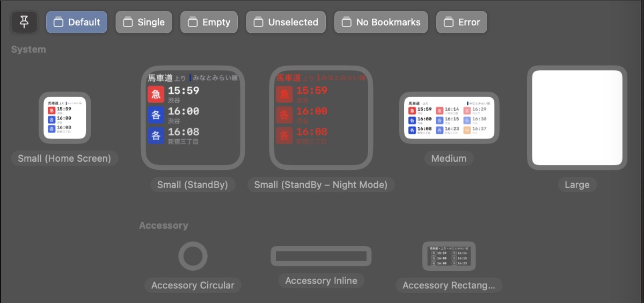Select the Accessory Circular widget ring
The height and width of the screenshot is (303, 644).
pyautogui.click(x=193, y=256)
